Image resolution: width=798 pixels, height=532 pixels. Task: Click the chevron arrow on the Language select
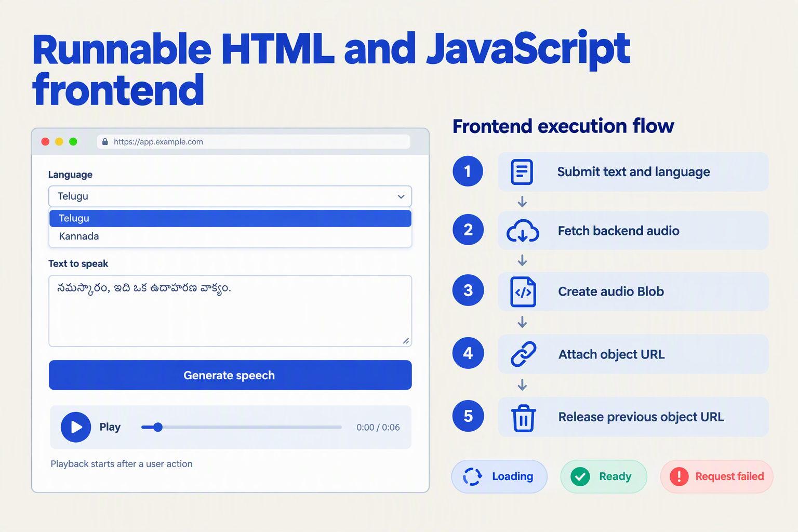coord(401,196)
